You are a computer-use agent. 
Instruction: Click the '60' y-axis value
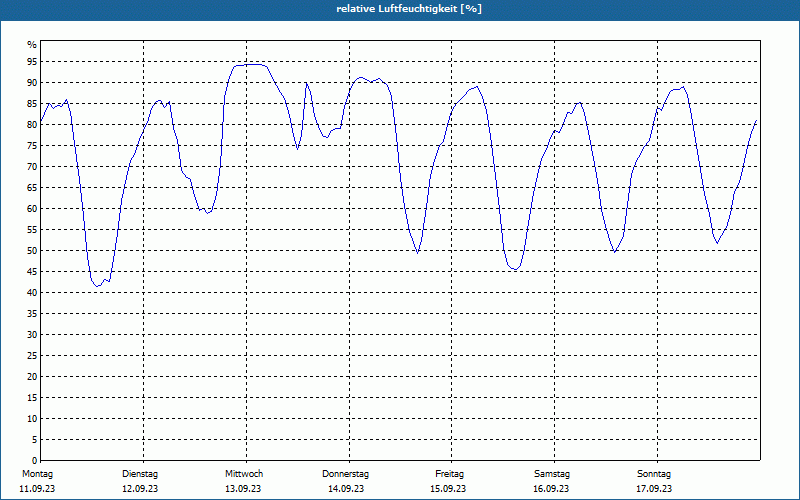coord(32,209)
